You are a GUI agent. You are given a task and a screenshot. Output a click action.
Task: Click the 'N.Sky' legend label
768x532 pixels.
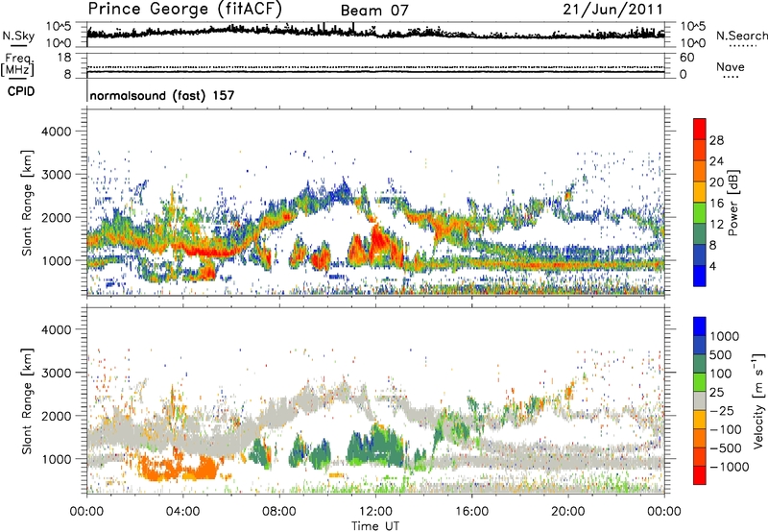(18, 36)
